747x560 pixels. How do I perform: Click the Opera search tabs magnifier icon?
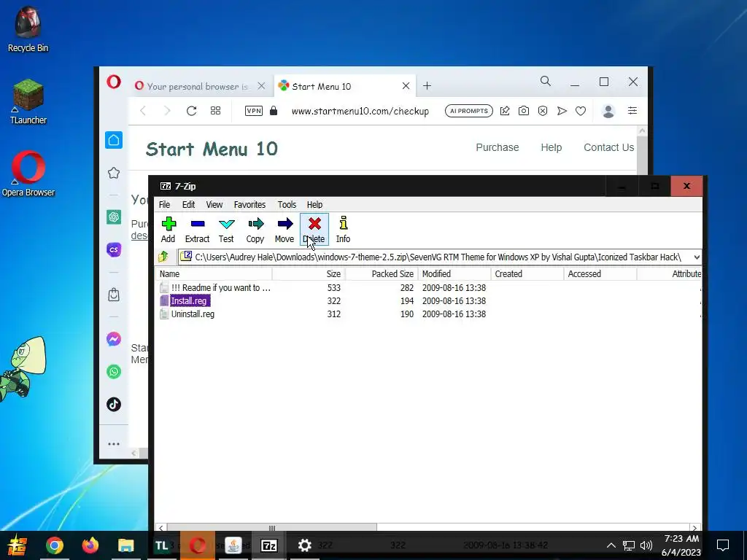pos(546,82)
